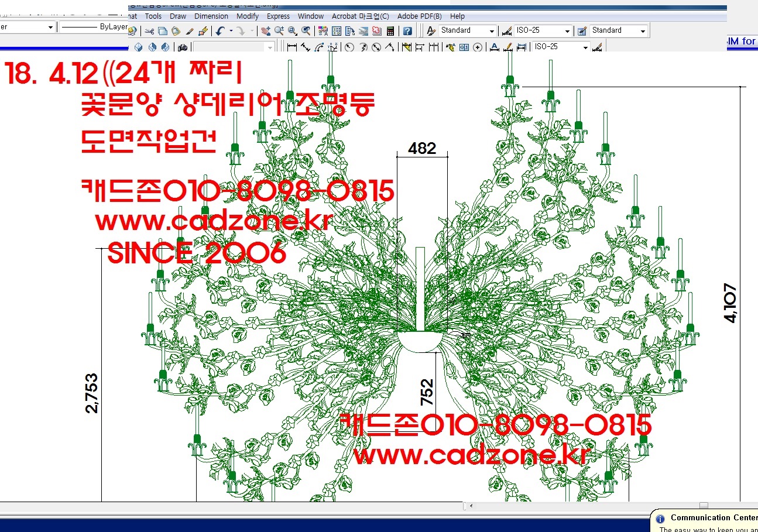Select the Continue dimension tool

(x=434, y=47)
